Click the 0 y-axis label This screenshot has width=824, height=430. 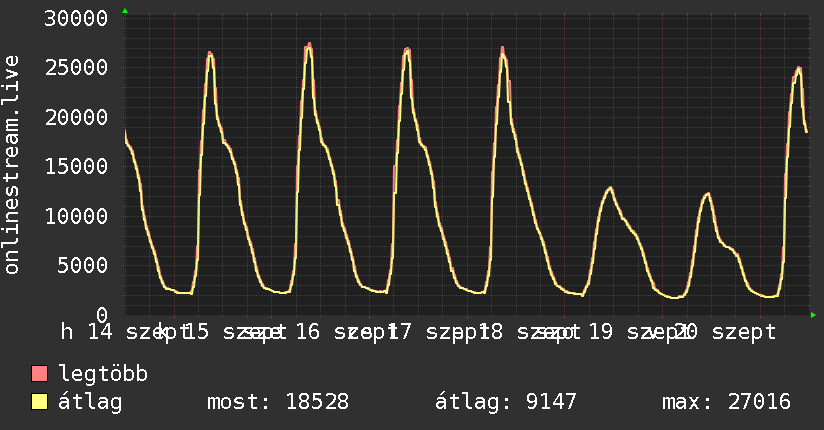102,315
